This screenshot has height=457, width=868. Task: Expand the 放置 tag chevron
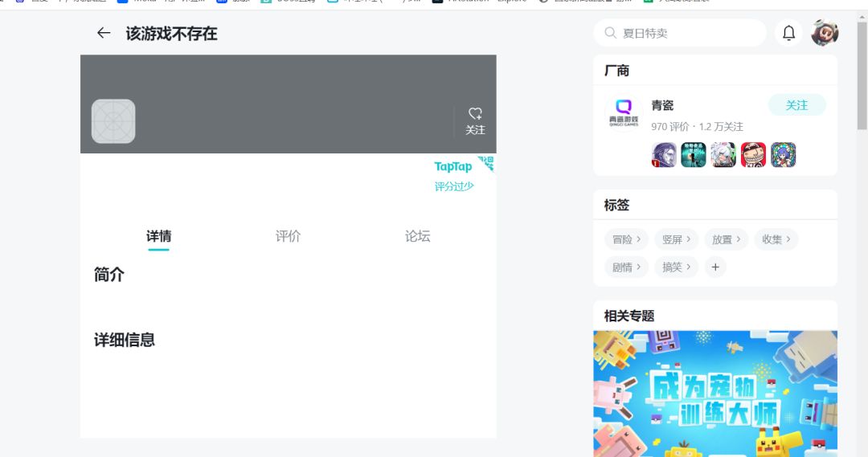[738, 239]
